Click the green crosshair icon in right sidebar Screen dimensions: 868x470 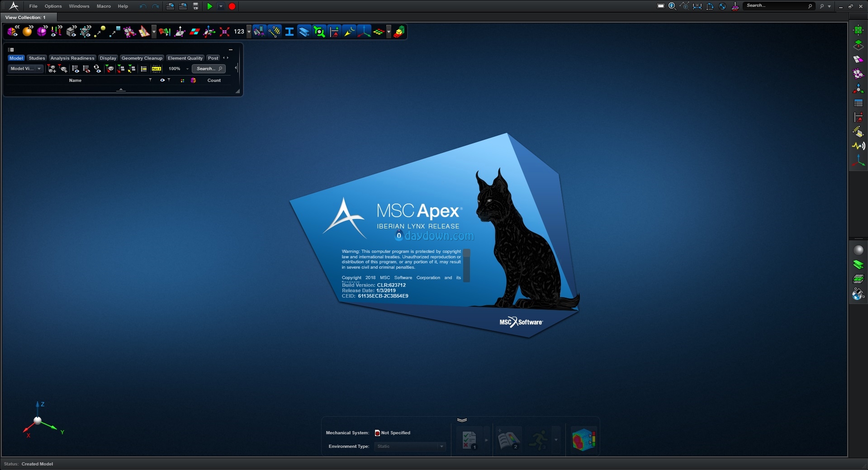pos(858,30)
